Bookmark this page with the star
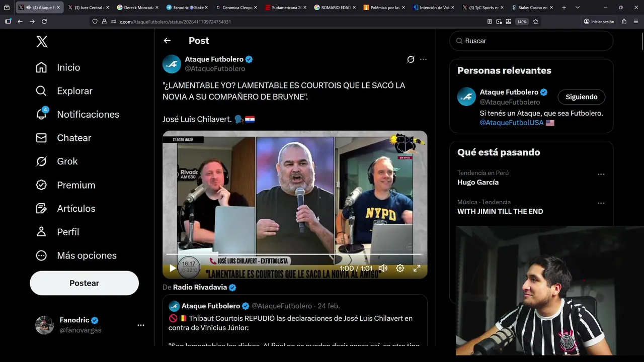The width and height of the screenshot is (644, 362). point(535,22)
